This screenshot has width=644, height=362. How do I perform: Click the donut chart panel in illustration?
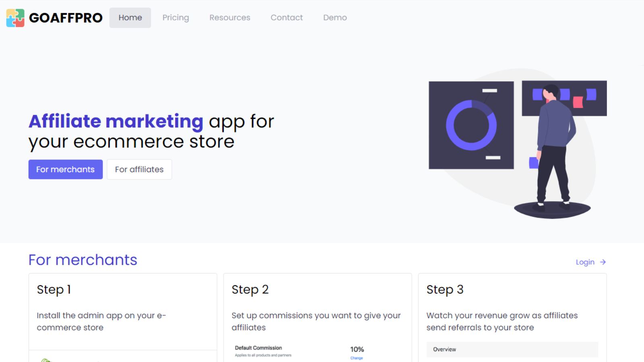(x=471, y=125)
